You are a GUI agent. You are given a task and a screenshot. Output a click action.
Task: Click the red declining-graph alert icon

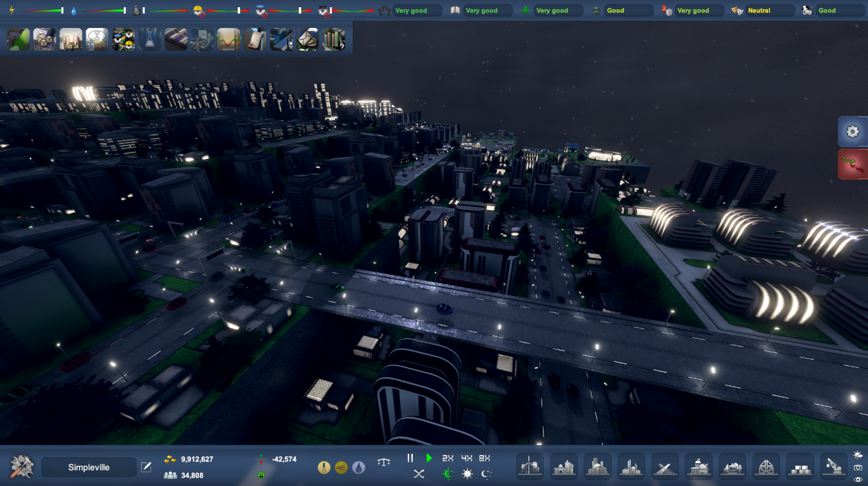point(852,164)
